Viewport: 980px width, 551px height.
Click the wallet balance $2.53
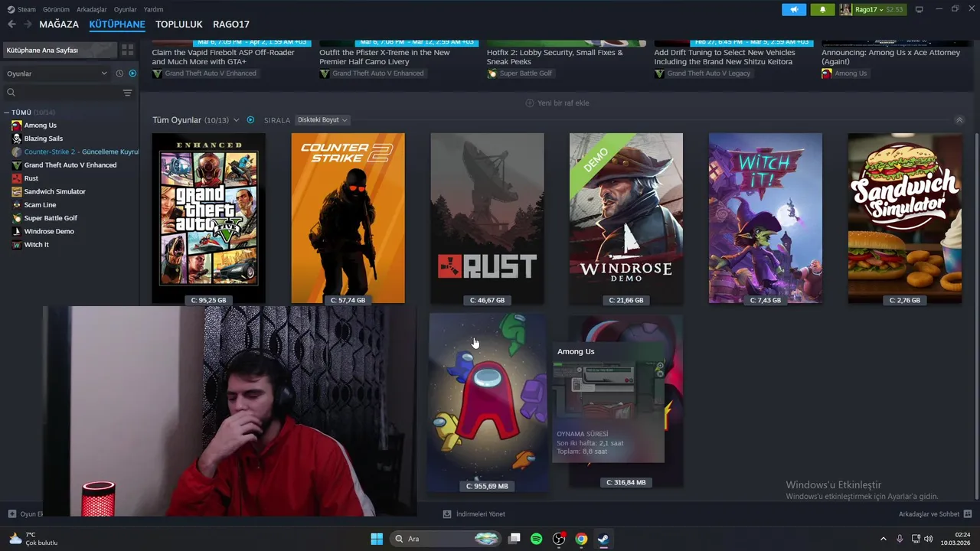[894, 9]
